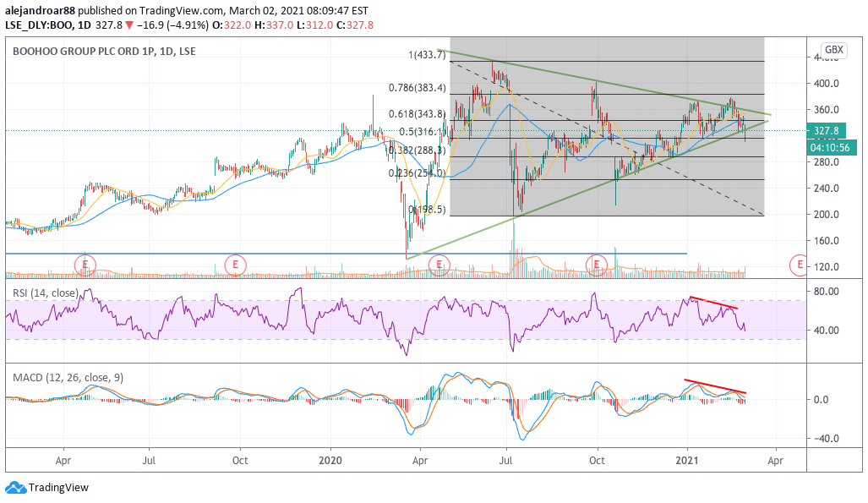Select the 280.0 price axis label
Image resolution: width=868 pixels, height=503 pixels.
826,162
